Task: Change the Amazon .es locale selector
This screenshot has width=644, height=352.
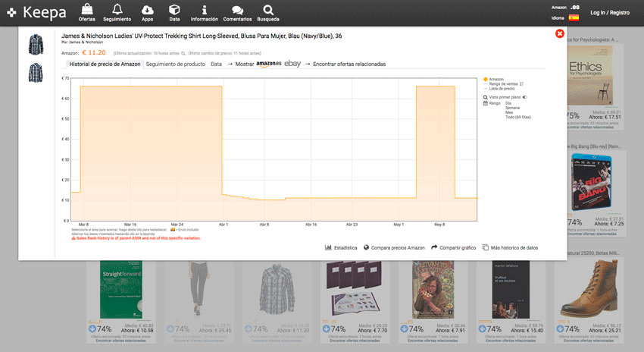Action: (574, 7)
